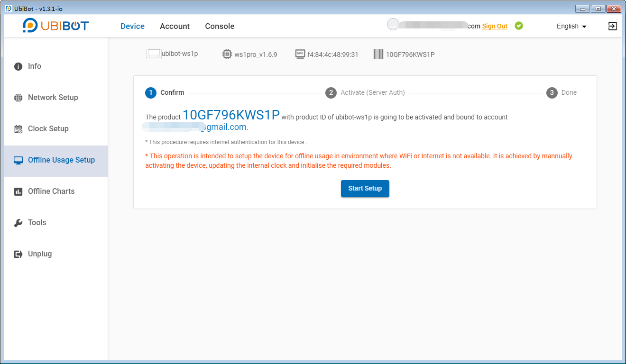
Task: Maximize the UbiBot window
Action: pyautogui.click(x=598, y=9)
